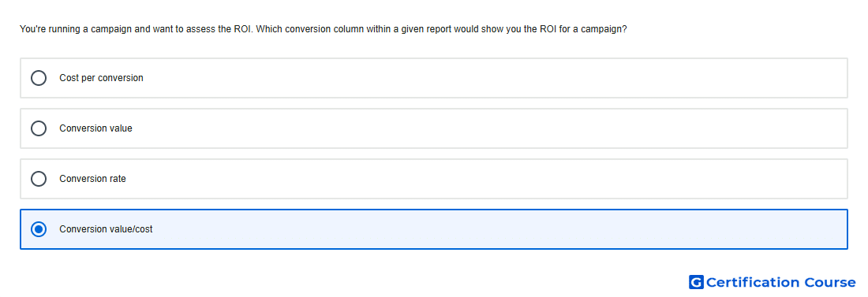
Task: Click the selected Conversion value/cost radio button
Action: pyautogui.click(x=39, y=229)
